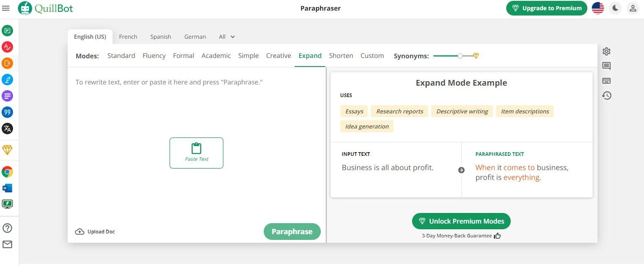644x266 pixels.
Task: Open the hamburger navigation menu
Action: coord(6,8)
